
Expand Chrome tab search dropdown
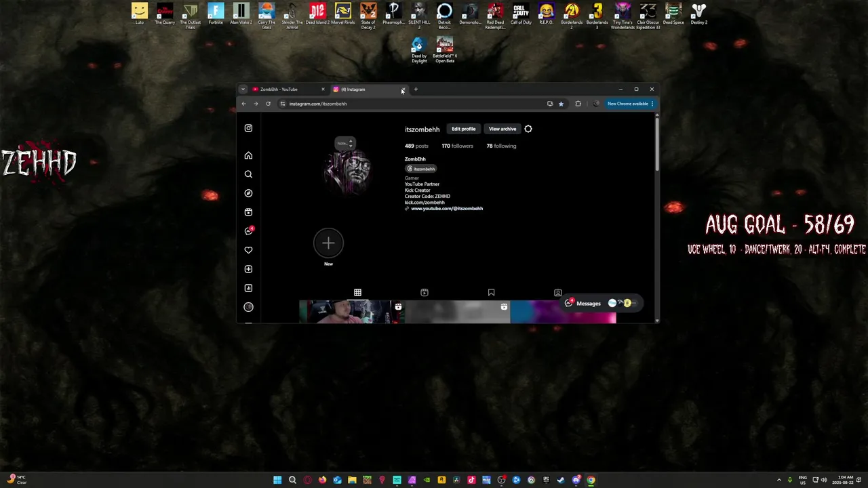coord(243,89)
